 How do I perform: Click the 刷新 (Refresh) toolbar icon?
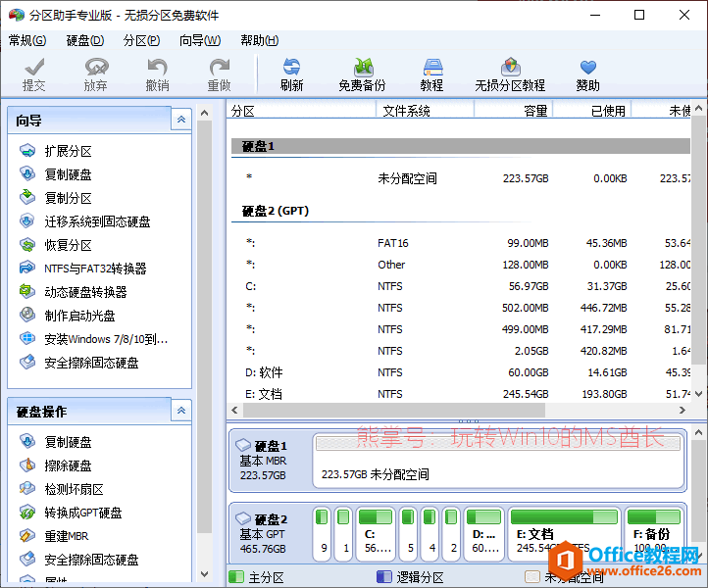[291, 73]
